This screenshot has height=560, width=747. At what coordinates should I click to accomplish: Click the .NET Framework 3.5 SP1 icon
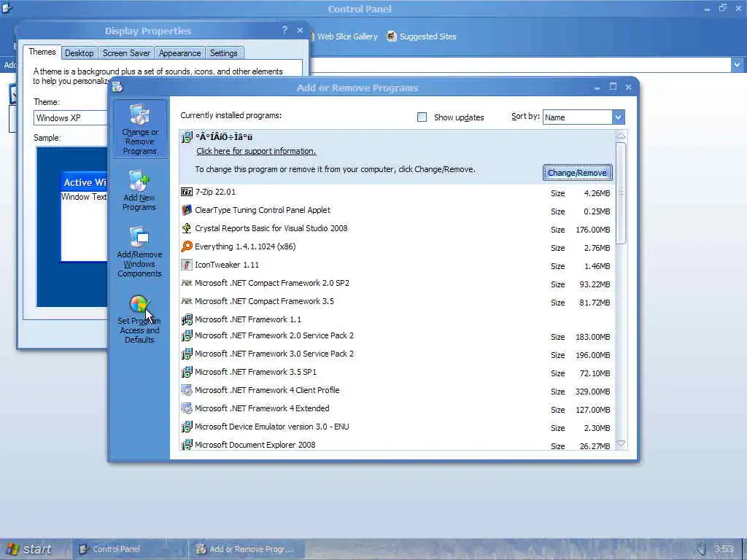187,372
